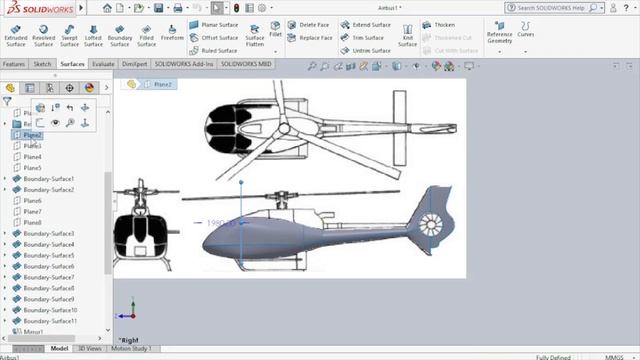640x360 pixels.
Task: Click the Untrim Surface command
Action: pyautogui.click(x=366, y=51)
